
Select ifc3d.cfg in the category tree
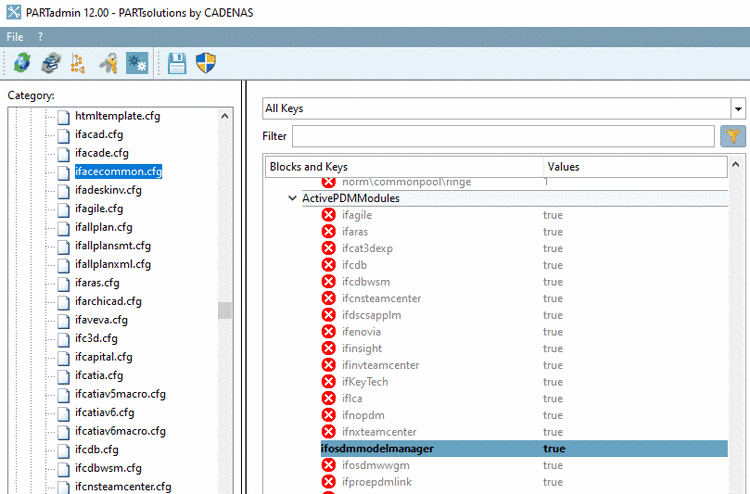[x=96, y=339]
